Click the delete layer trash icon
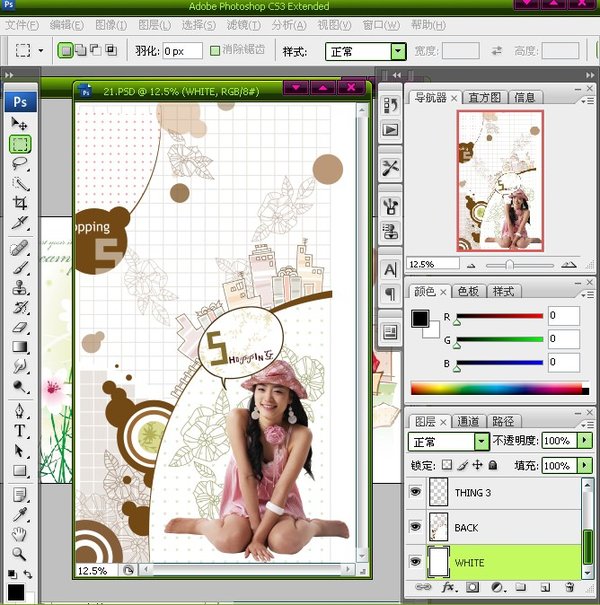This screenshot has height=605, width=600. pos(569,588)
